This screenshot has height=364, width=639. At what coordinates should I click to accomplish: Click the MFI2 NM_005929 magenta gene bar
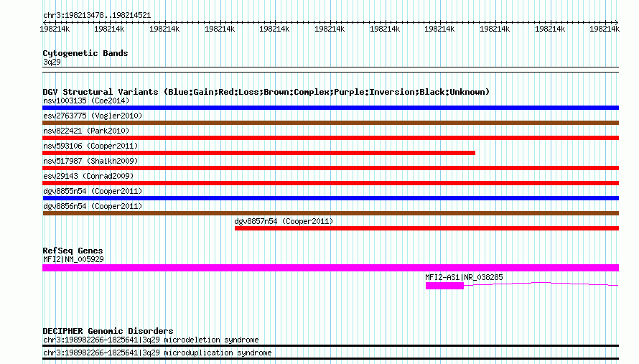tap(330, 268)
